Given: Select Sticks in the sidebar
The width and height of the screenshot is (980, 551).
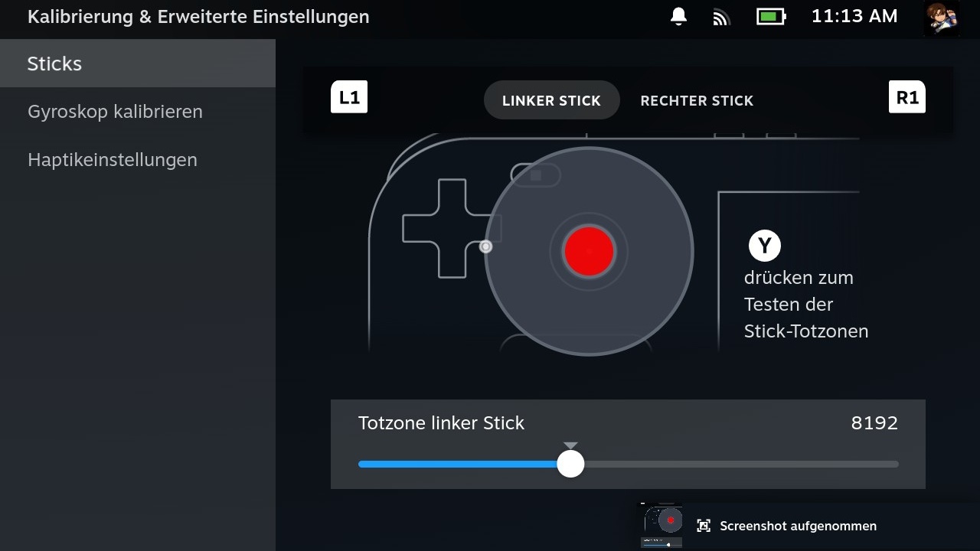Looking at the screenshot, I should click(x=138, y=64).
